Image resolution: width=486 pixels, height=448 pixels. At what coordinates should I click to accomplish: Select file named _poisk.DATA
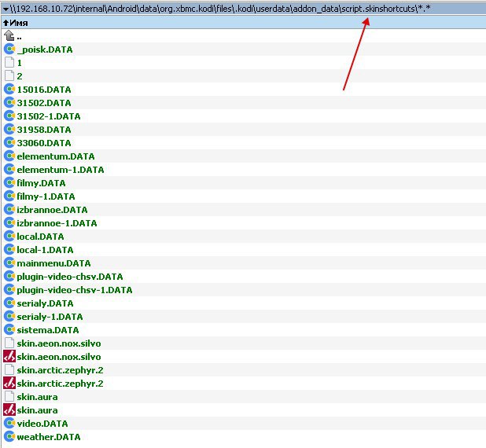45,50
